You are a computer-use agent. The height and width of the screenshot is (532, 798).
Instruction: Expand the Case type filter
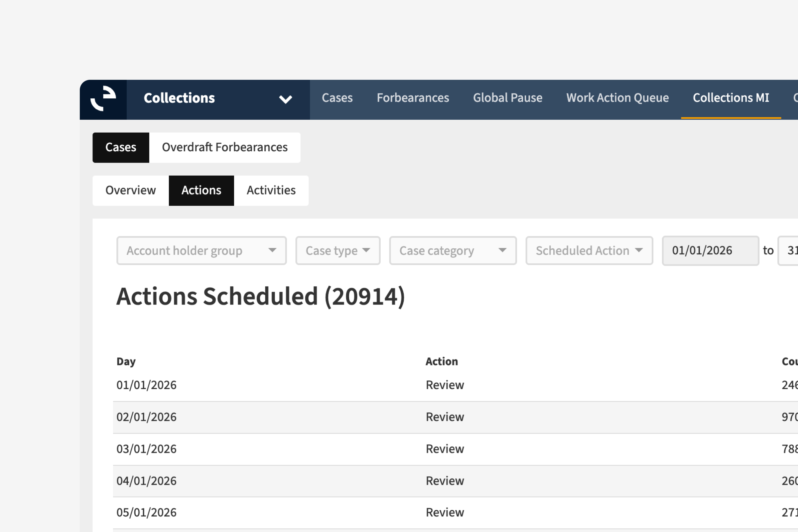click(337, 251)
